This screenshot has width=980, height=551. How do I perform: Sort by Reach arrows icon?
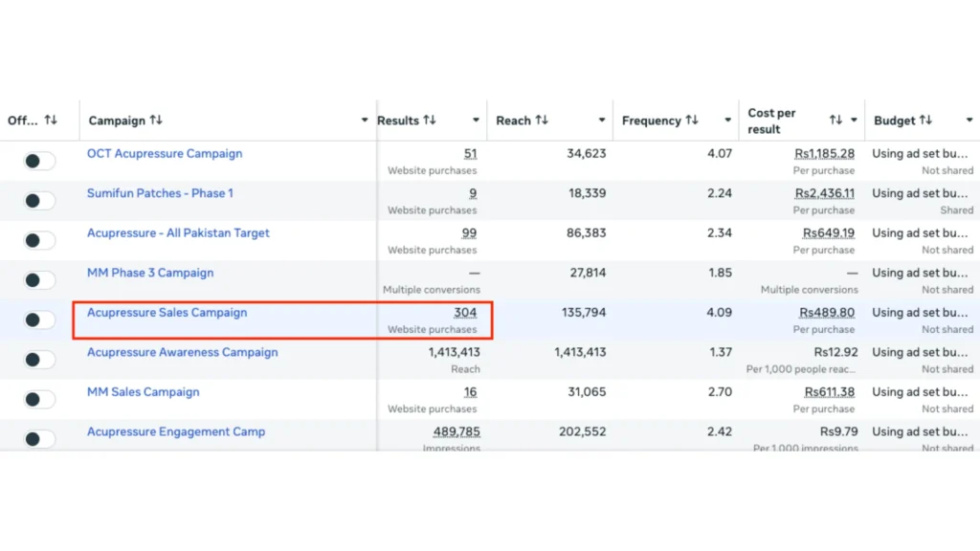[542, 120]
